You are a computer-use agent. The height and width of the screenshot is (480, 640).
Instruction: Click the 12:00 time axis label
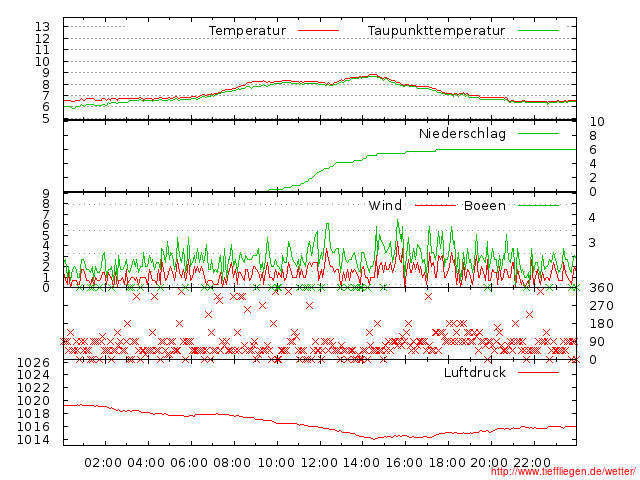coord(319,463)
